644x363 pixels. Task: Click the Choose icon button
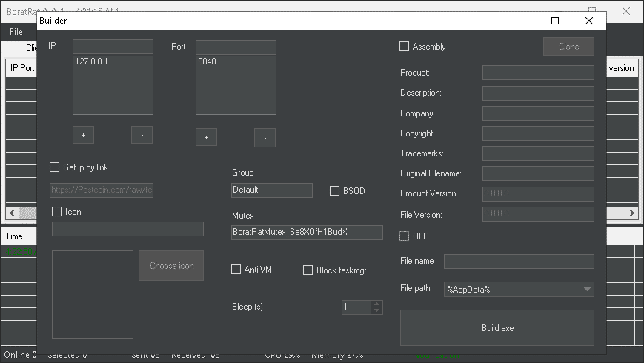[171, 266]
